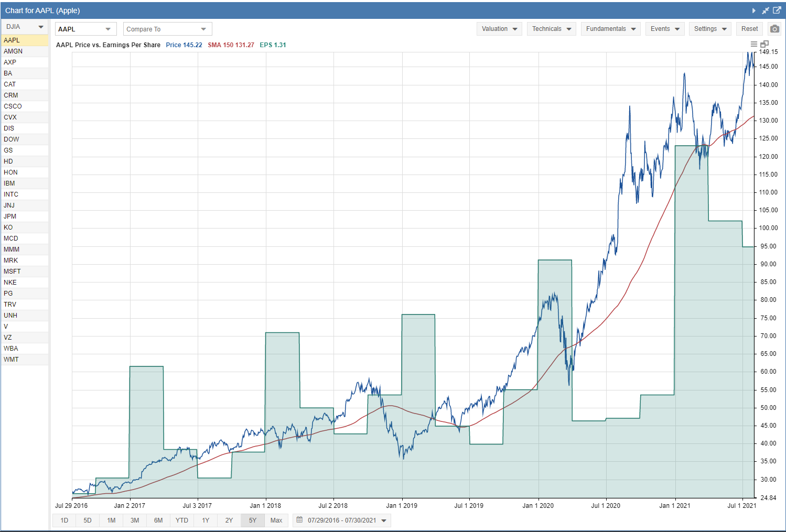Select the Max time range
This screenshot has height=532, width=786.
276,520
